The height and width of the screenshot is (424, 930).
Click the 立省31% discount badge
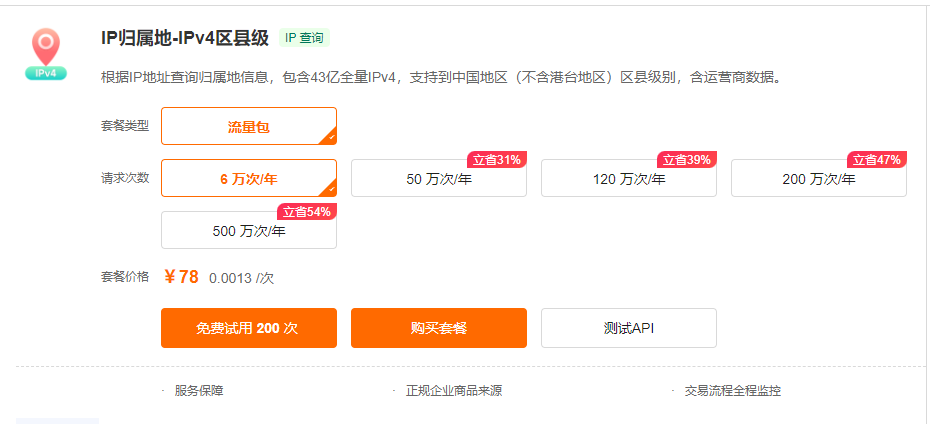(x=497, y=159)
